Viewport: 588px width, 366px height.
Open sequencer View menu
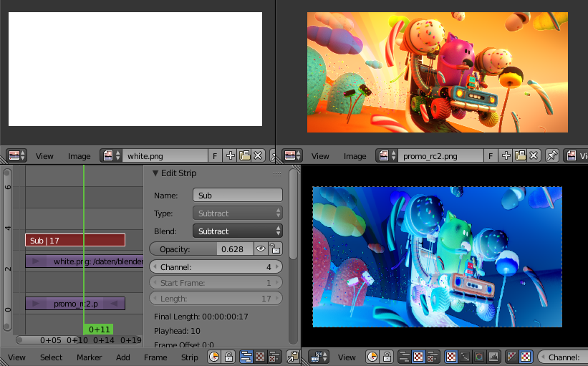click(16, 357)
